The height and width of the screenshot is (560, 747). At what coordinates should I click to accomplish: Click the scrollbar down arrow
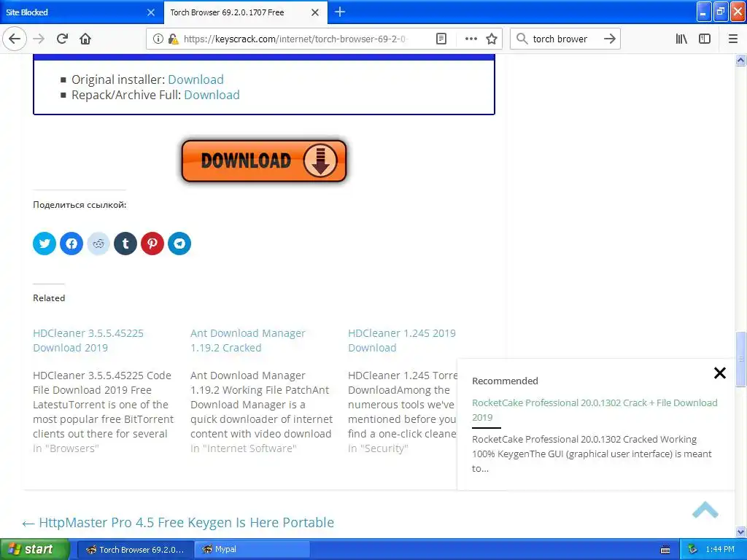pyautogui.click(x=741, y=532)
